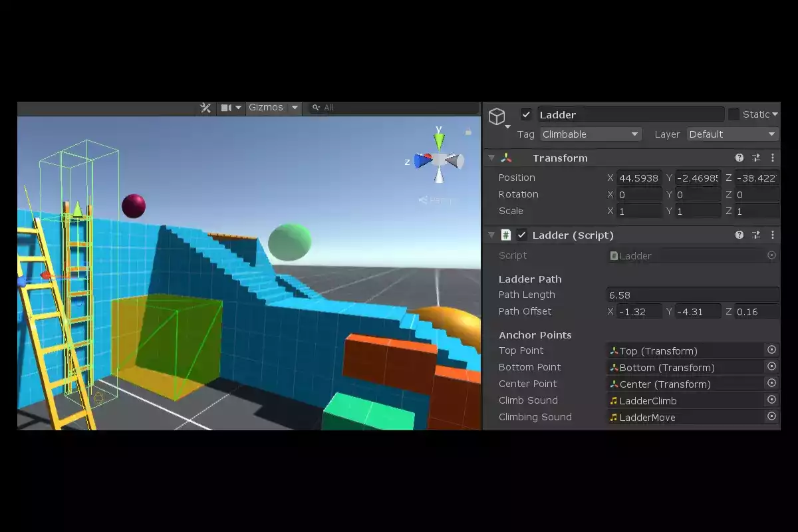Edit Rotation X value field

(x=639, y=195)
